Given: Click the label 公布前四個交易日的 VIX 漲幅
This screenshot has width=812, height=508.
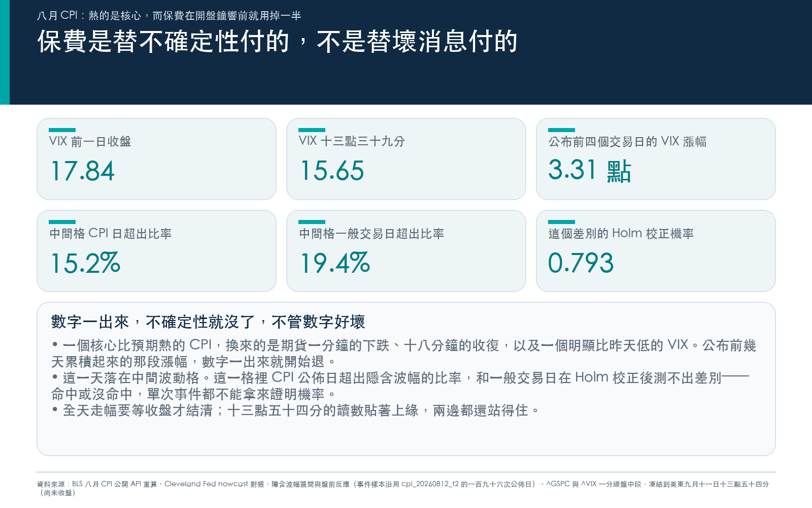Looking at the screenshot, I should point(627,141).
